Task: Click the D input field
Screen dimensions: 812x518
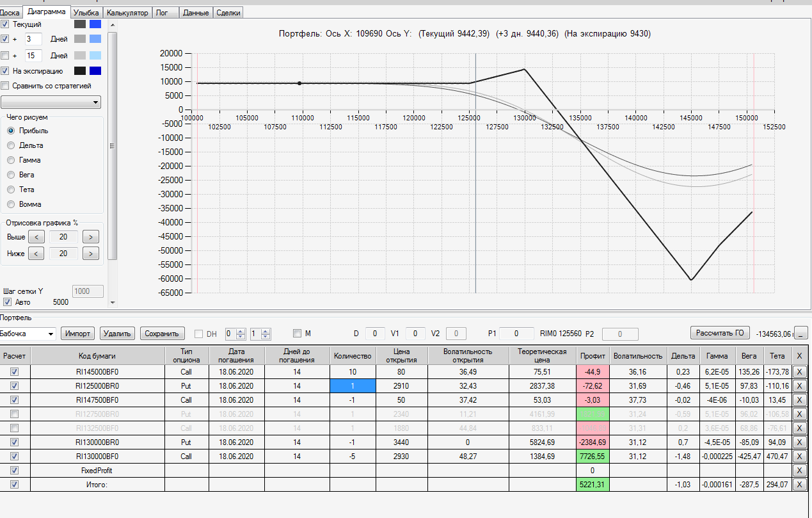Action: [375, 334]
